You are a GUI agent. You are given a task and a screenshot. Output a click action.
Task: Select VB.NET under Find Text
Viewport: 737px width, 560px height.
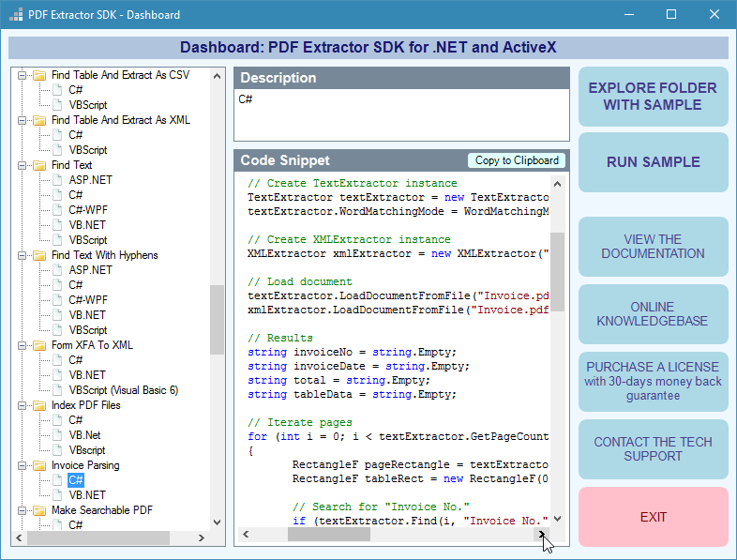pyautogui.click(x=87, y=225)
